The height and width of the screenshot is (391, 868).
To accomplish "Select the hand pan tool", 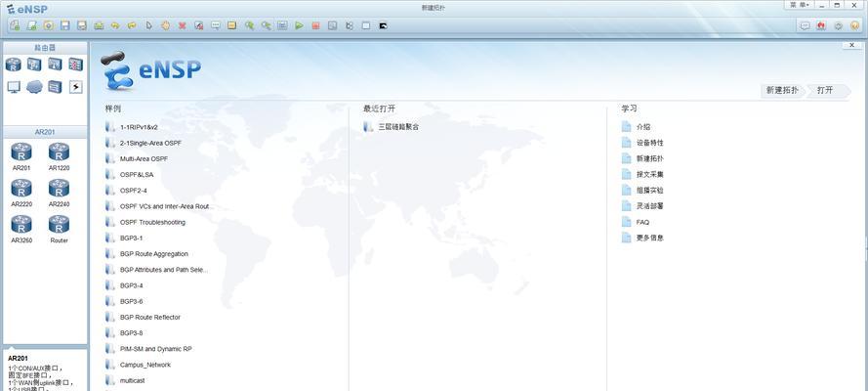I will [x=165, y=25].
